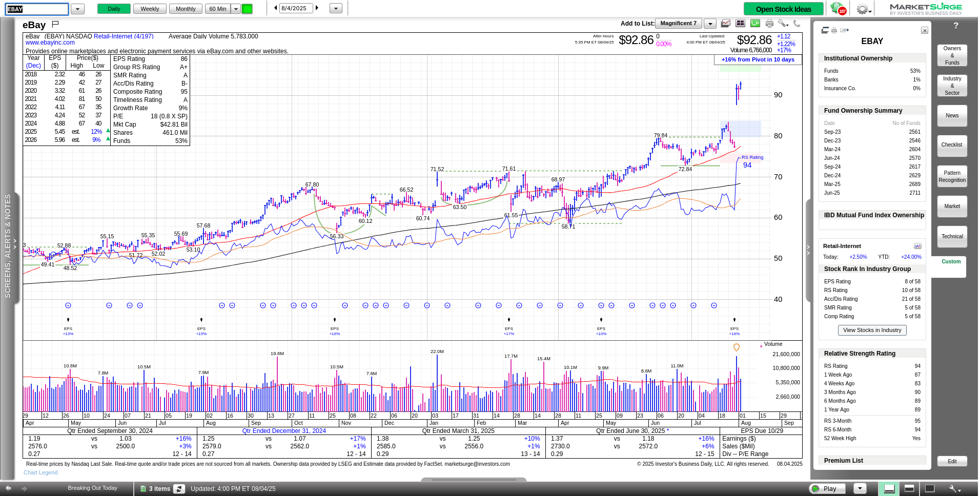Open the 60 Min interval dropdown arrow

pyautogui.click(x=236, y=9)
